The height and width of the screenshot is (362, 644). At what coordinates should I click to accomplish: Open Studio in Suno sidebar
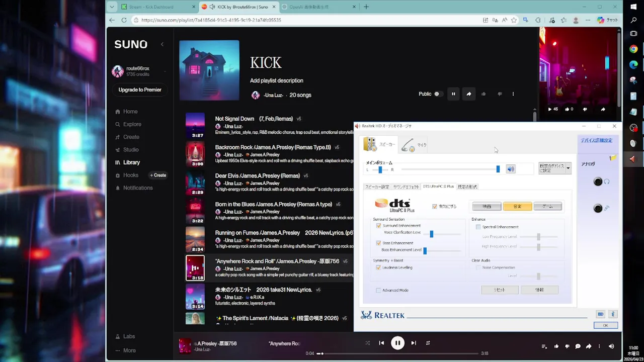click(x=131, y=150)
